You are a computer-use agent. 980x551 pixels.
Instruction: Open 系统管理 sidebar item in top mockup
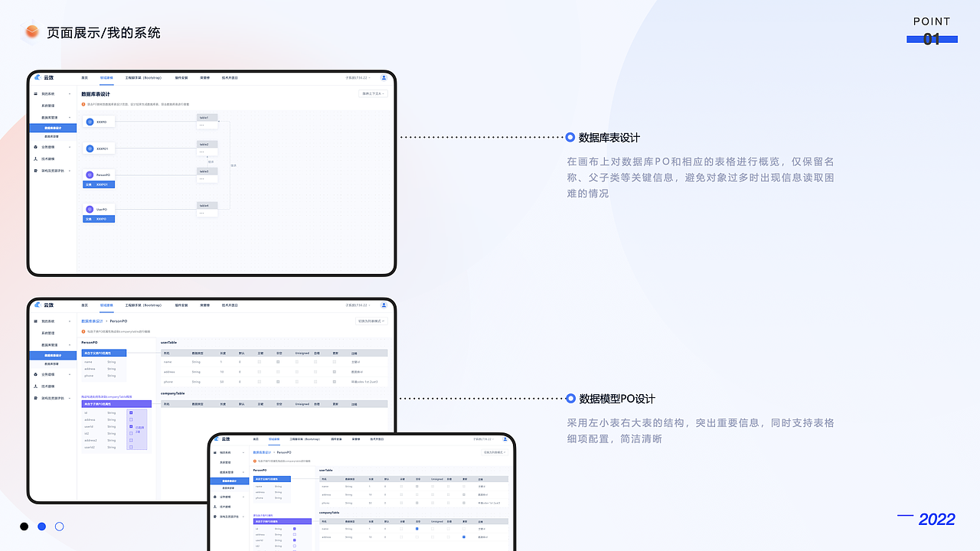click(x=47, y=106)
